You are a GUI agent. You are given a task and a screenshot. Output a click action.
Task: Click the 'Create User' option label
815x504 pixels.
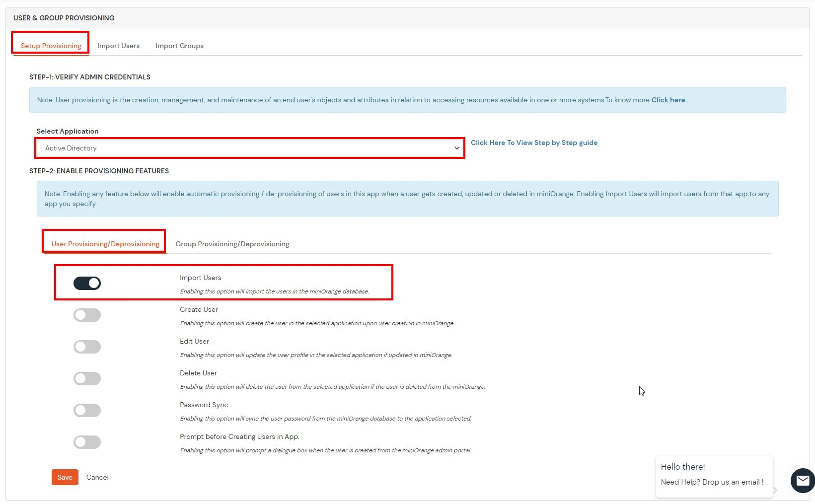click(199, 309)
